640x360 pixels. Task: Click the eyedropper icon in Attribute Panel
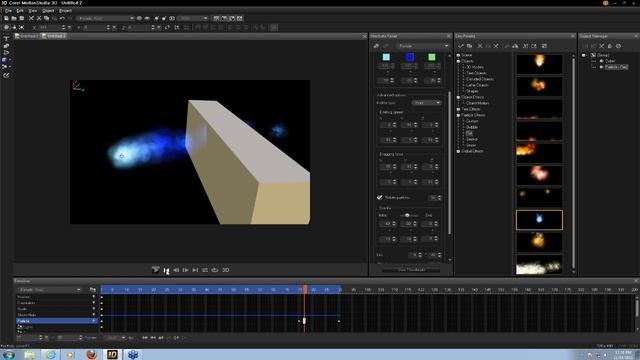(x=376, y=46)
